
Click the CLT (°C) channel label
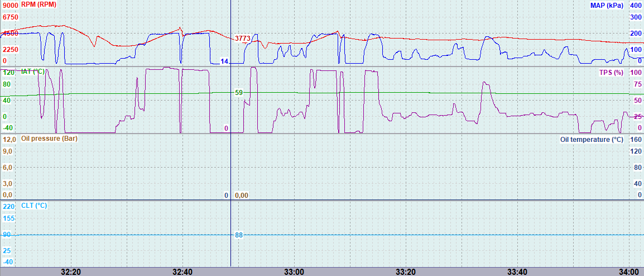tap(34, 206)
